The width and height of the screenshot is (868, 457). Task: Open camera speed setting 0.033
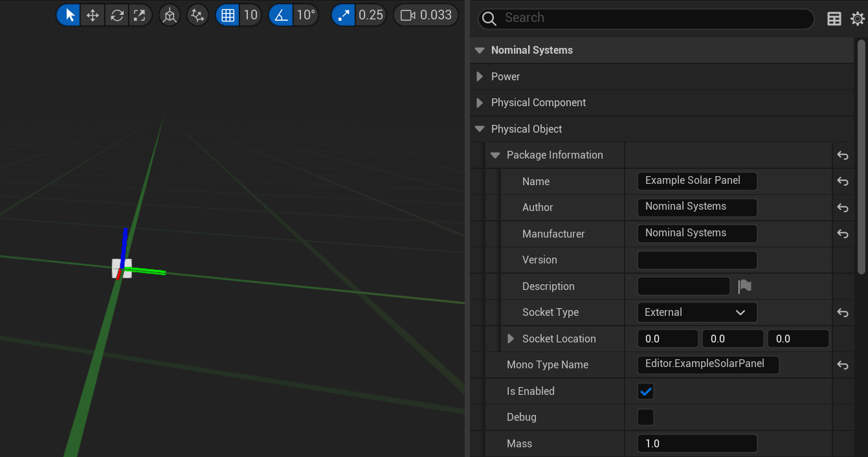tap(426, 15)
